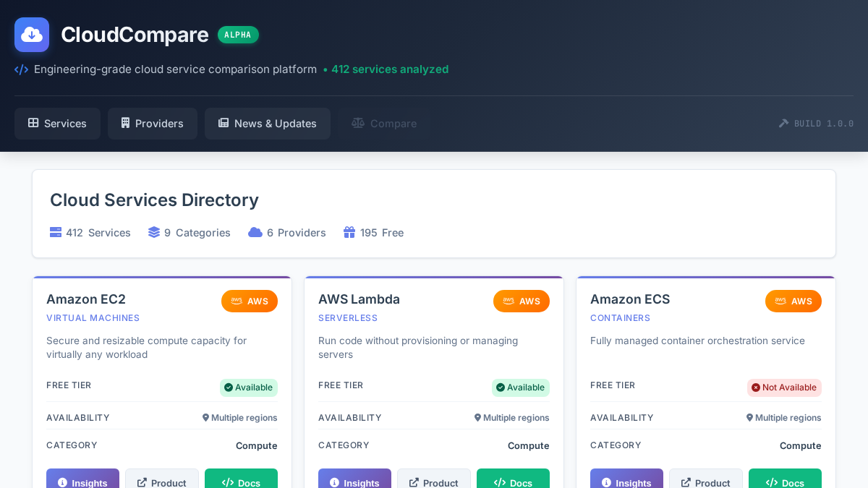Screen dimensions: 868x488
Task: Click the CONTAINERS category label
Action: click(x=620, y=318)
